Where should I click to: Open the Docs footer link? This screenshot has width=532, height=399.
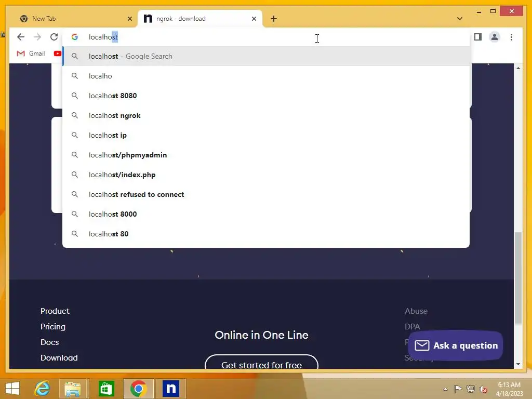(49, 342)
